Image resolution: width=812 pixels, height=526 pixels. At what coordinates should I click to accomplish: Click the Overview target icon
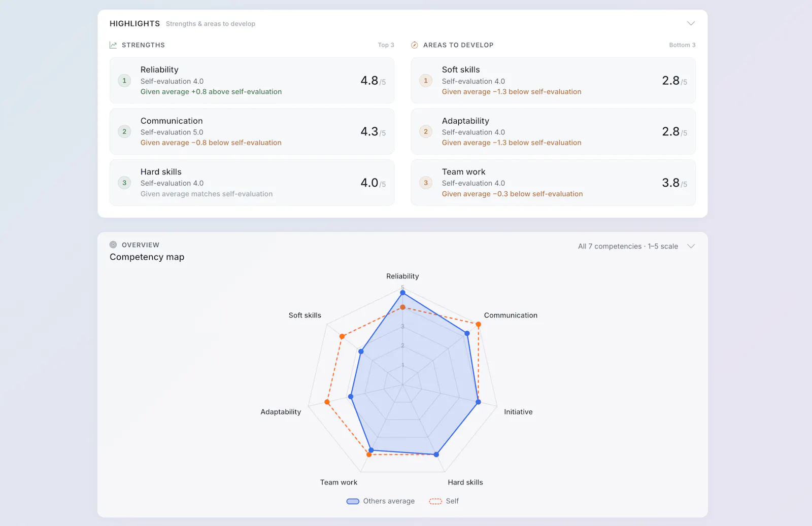pyautogui.click(x=113, y=244)
